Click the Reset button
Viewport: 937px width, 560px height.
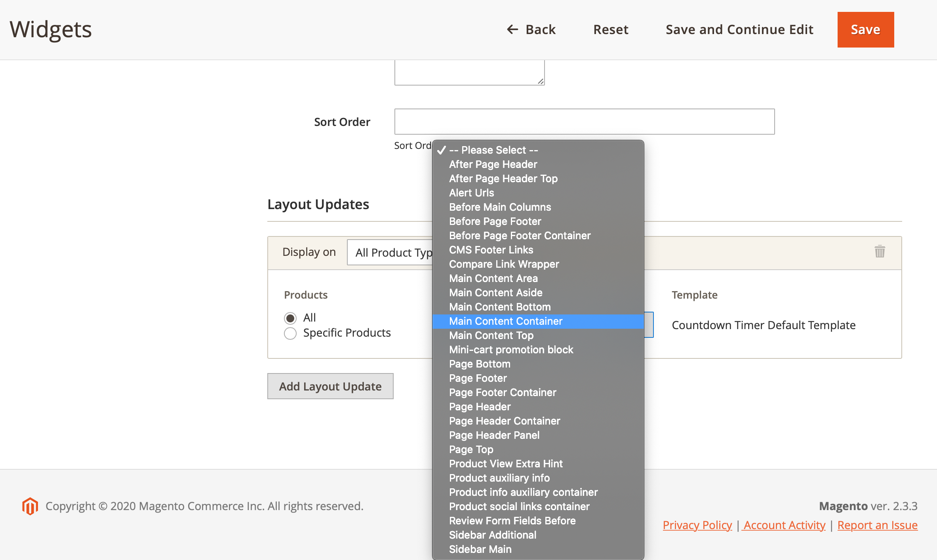tap(611, 29)
